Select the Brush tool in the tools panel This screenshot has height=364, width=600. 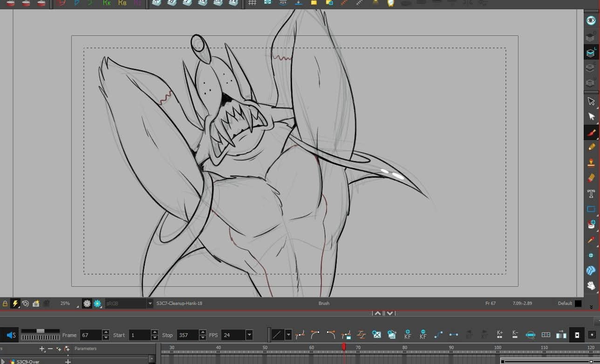pyautogui.click(x=591, y=132)
